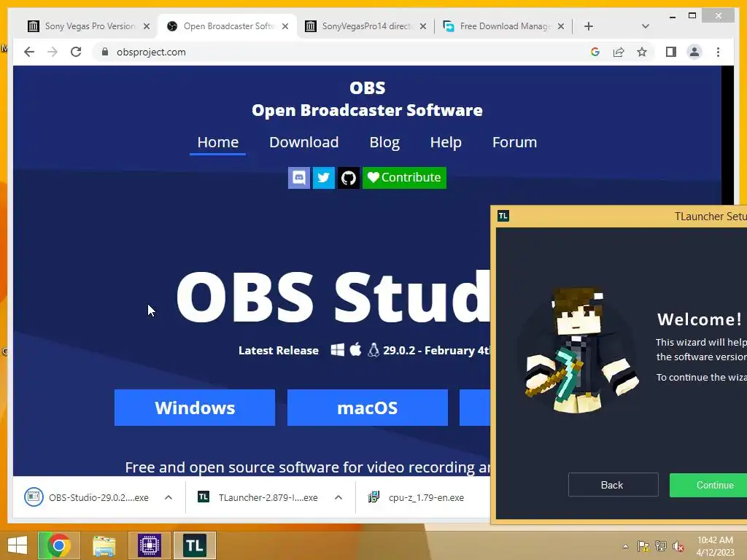This screenshot has height=560, width=747.
Task: Click the green Contribute button
Action: point(404,178)
